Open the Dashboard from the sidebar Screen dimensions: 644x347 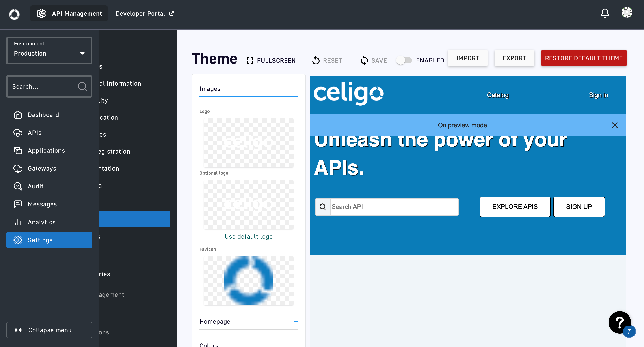coord(43,115)
